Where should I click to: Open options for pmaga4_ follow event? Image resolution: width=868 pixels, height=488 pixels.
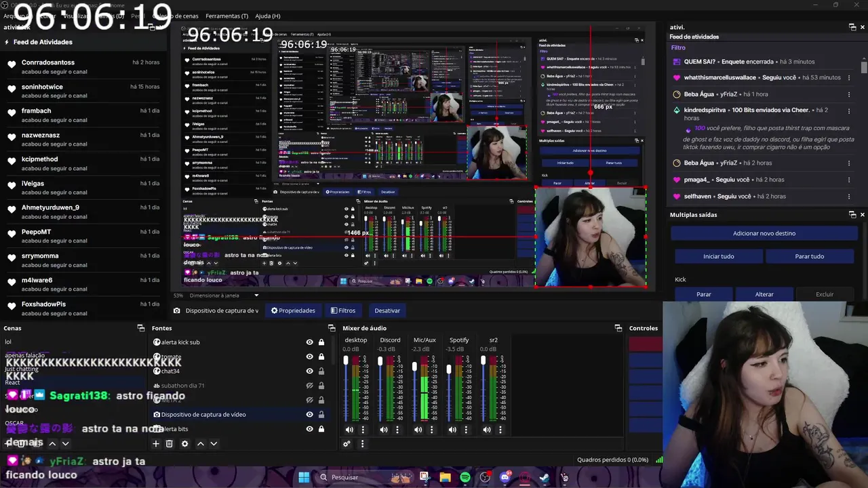(848, 180)
